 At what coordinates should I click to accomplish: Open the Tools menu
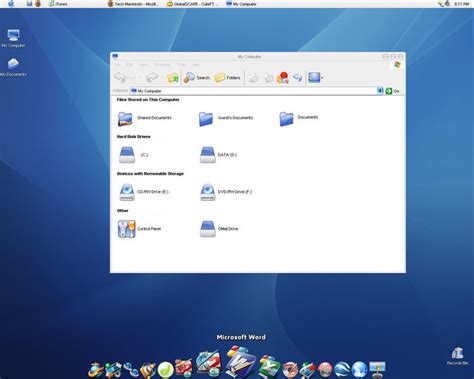coord(181,65)
